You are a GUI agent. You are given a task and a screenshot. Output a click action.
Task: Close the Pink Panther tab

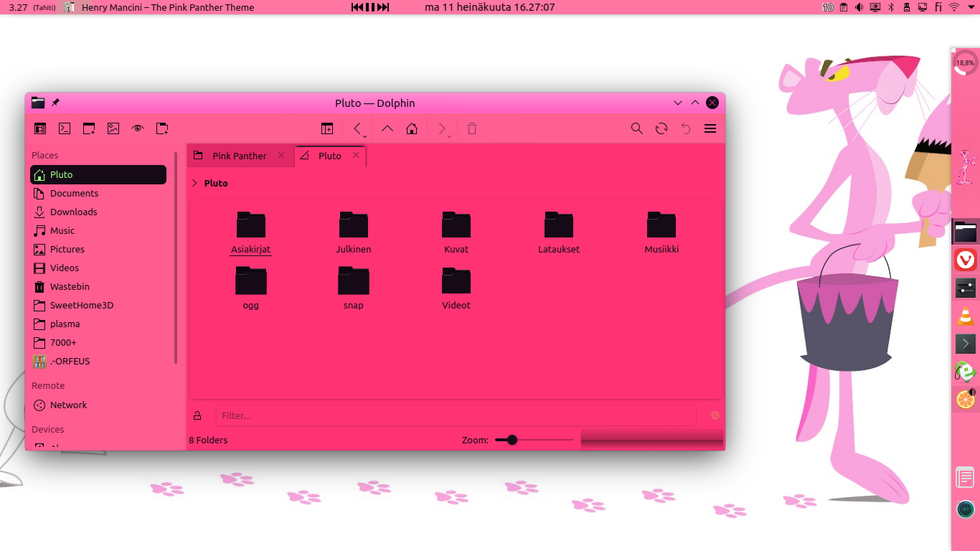pos(281,155)
